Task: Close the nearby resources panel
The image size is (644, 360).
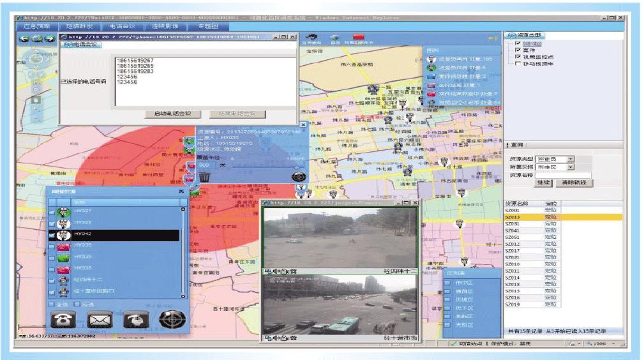Action: click(x=181, y=191)
